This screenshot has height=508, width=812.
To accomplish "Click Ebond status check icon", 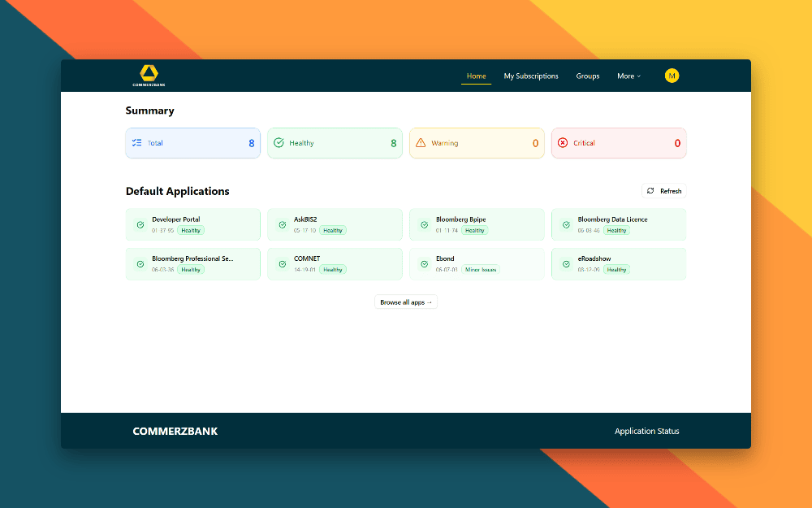I will 424,264.
